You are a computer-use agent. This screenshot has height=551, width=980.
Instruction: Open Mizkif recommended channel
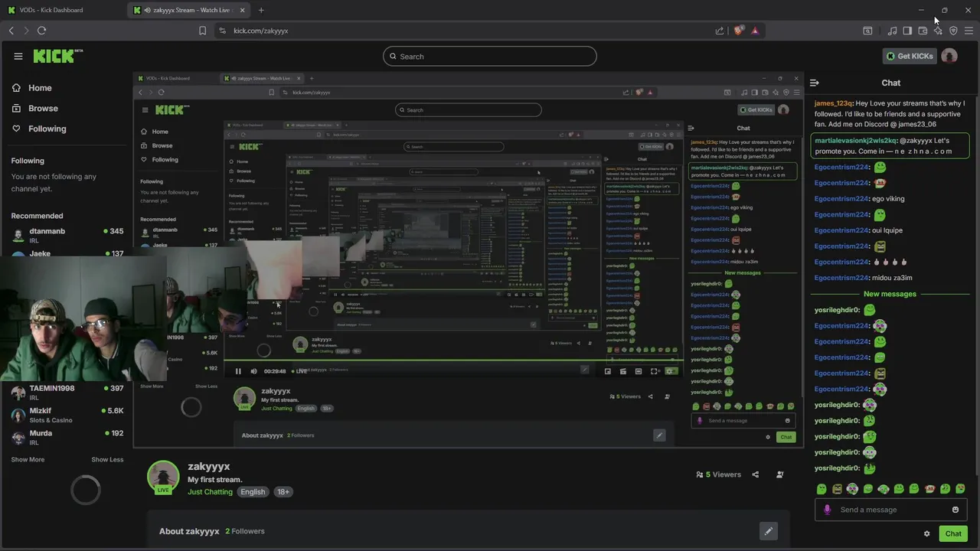point(67,415)
